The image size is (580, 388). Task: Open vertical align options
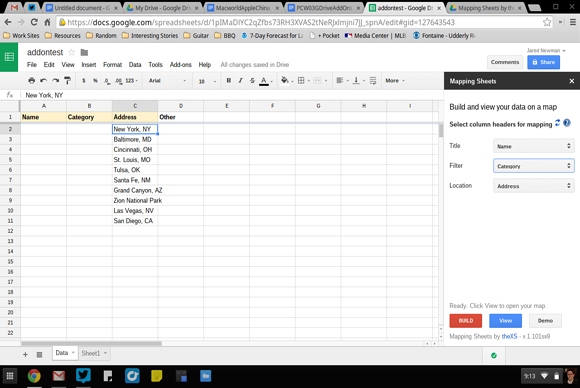[358, 80]
